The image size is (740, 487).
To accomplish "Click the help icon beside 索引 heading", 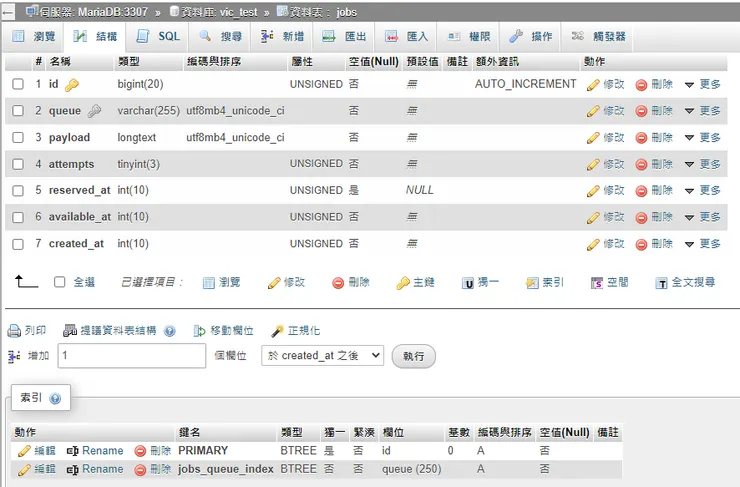I will 55,399.
